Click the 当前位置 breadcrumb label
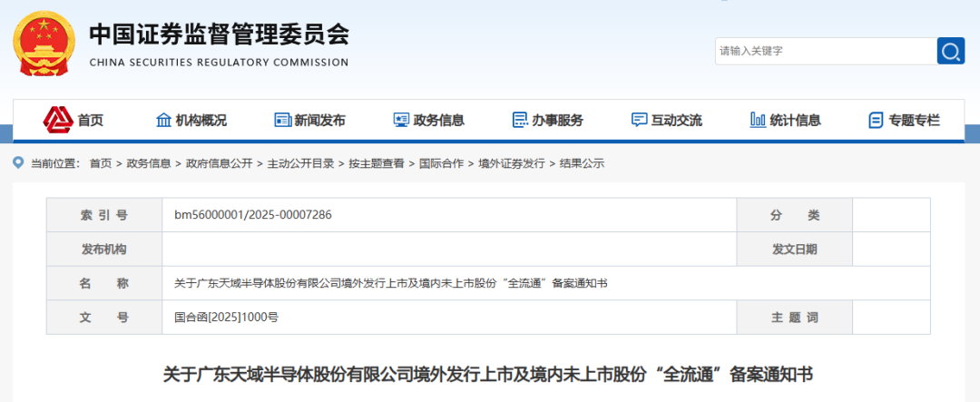 coord(55,164)
